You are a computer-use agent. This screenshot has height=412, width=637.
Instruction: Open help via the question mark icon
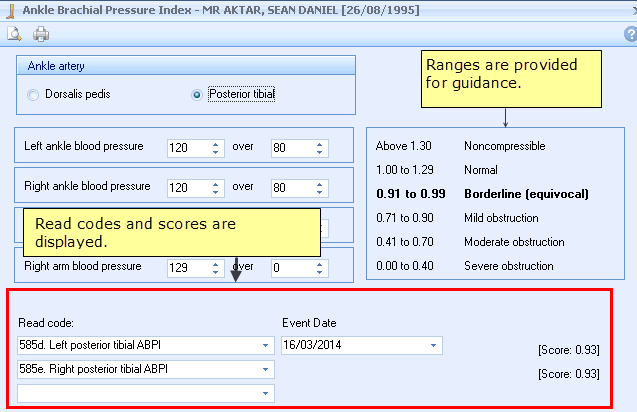coord(629,34)
